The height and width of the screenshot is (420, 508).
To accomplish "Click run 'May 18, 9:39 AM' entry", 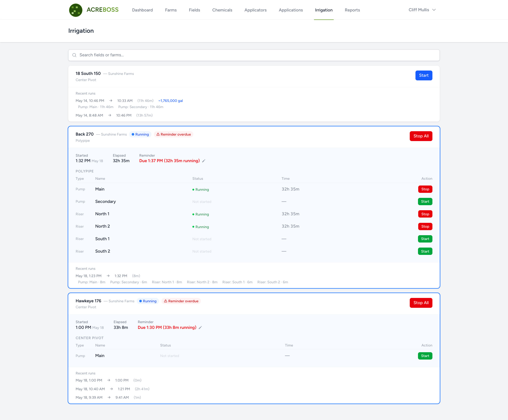I will click(89, 398).
